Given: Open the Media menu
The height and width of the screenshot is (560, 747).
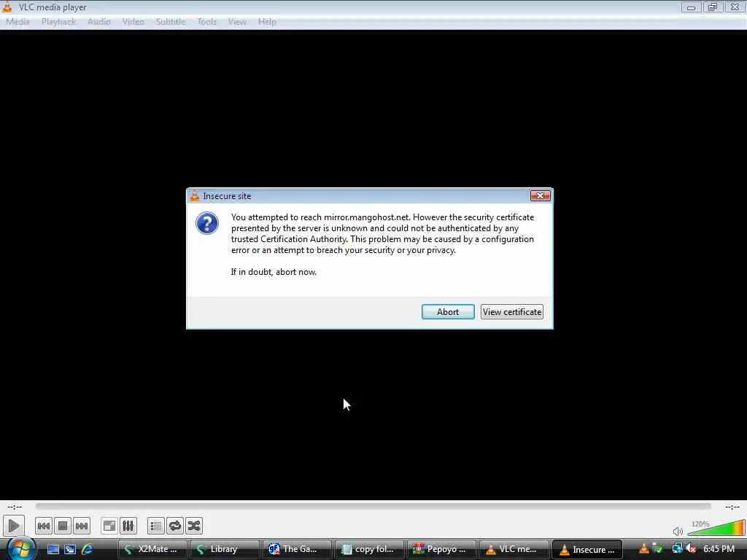Looking at the screenshot, I should pyautogui.click(x=18, y=22).
